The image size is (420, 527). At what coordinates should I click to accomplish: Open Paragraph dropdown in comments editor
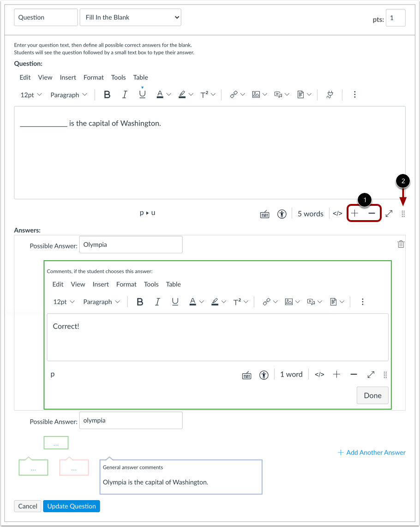102,302
